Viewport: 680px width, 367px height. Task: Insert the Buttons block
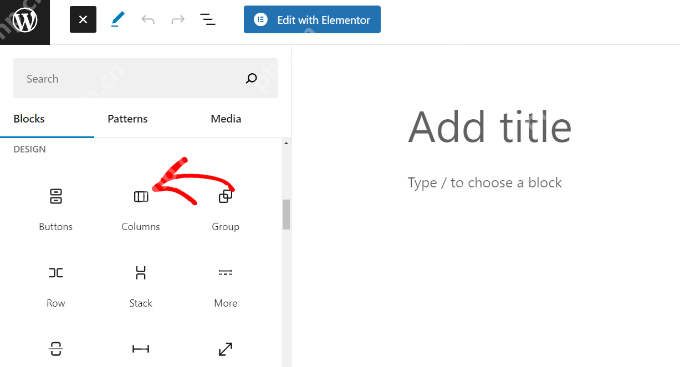coord(56,209)
